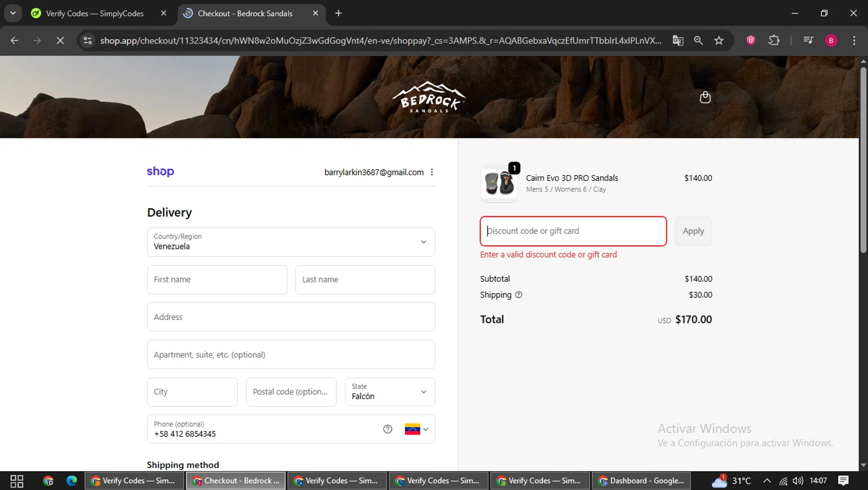The width and height of the screenshot is (868, 490).
Task: Click the Postal code field
Action: coord(291,392)
